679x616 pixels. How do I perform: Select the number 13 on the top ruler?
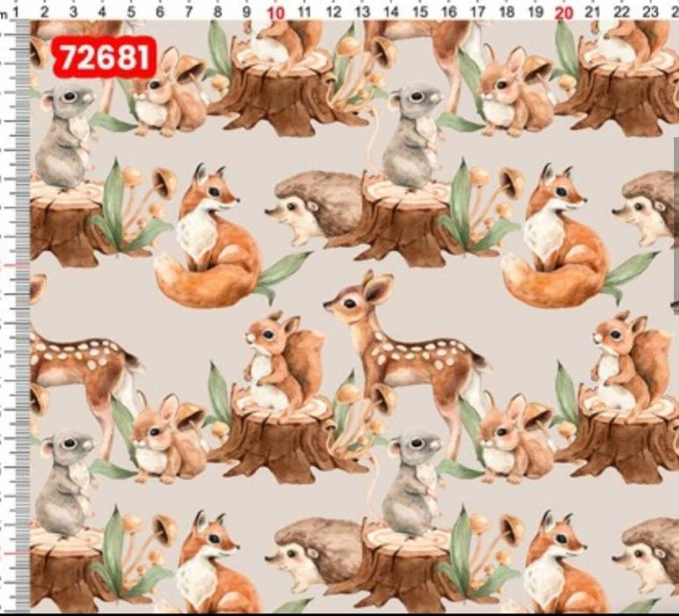[x=362, y=12]
